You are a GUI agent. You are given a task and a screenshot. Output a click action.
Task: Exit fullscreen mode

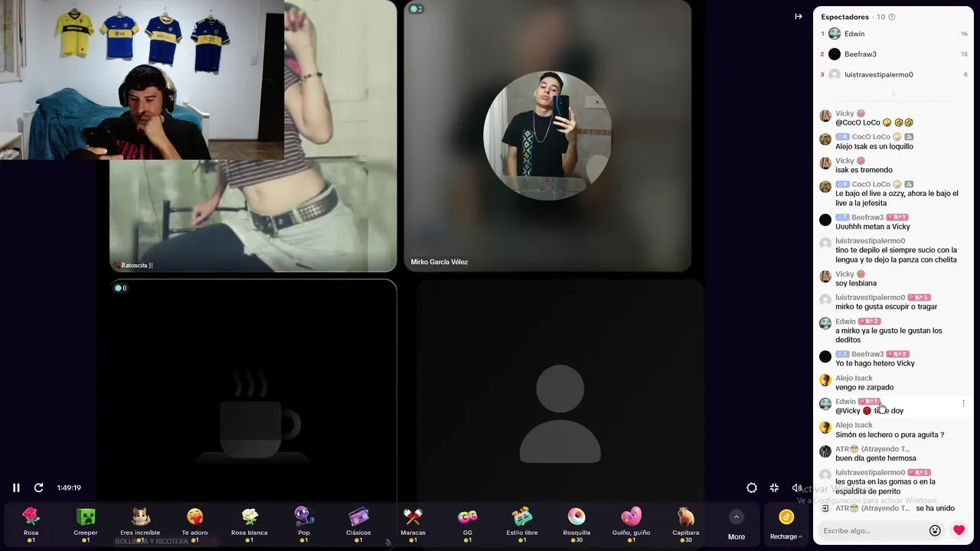pos(774,487)
